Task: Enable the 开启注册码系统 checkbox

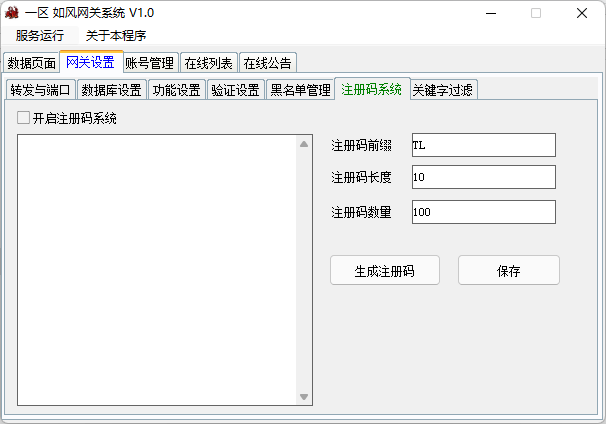Action: click(24, 118)
